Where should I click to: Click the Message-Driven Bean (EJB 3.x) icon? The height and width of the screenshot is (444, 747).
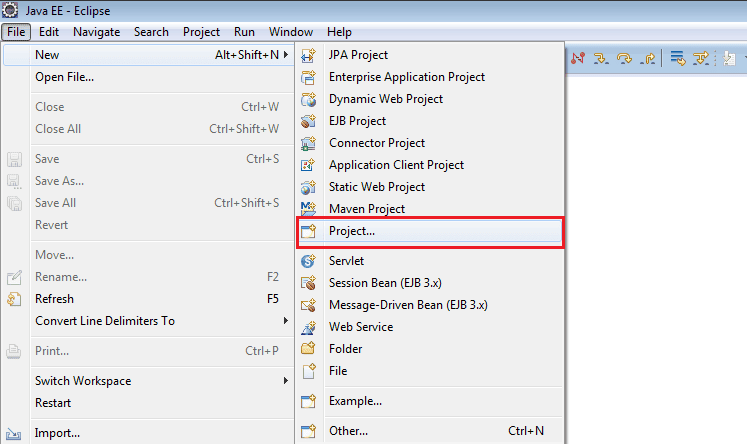[308, 305]
